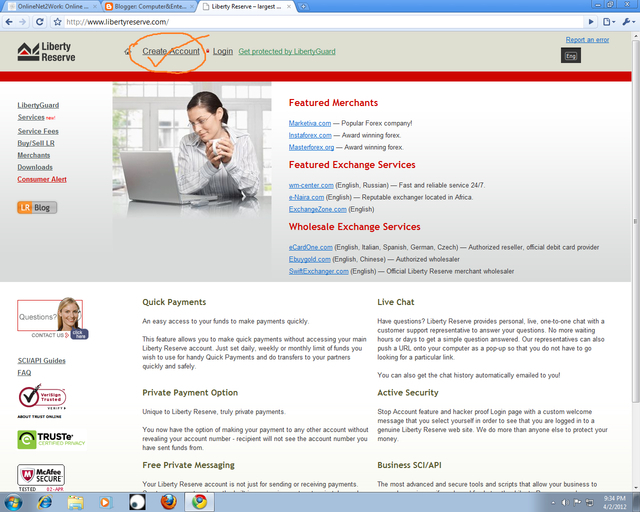Viewport: 640px width, 512px height.
Task: Click the go arrow beside address bar
Action: (x=591, y=22)
